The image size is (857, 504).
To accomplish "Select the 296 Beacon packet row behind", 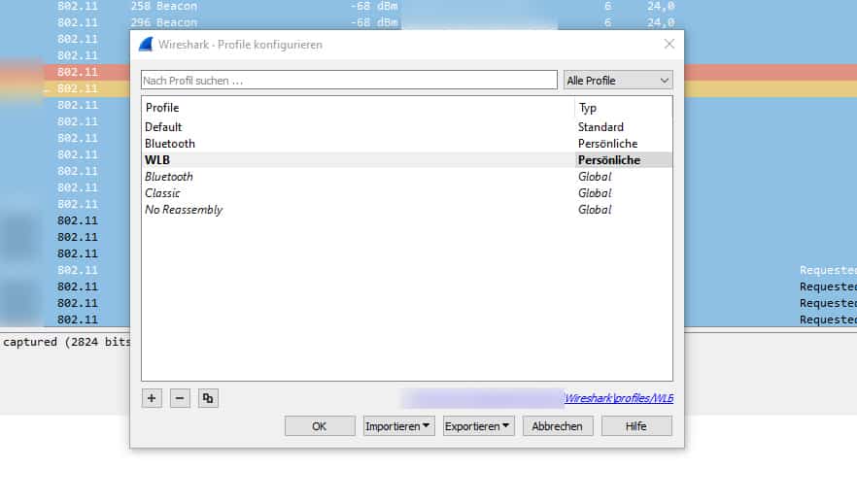I will (428, 22).
